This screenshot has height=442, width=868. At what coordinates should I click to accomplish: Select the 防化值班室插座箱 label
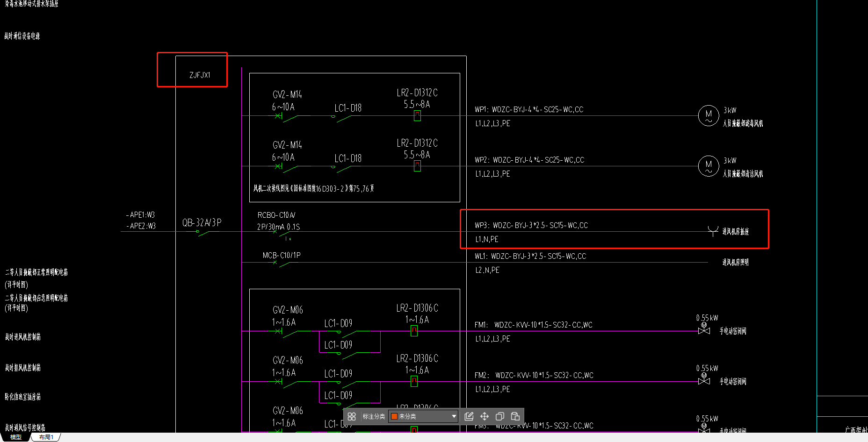click(23, 397)
